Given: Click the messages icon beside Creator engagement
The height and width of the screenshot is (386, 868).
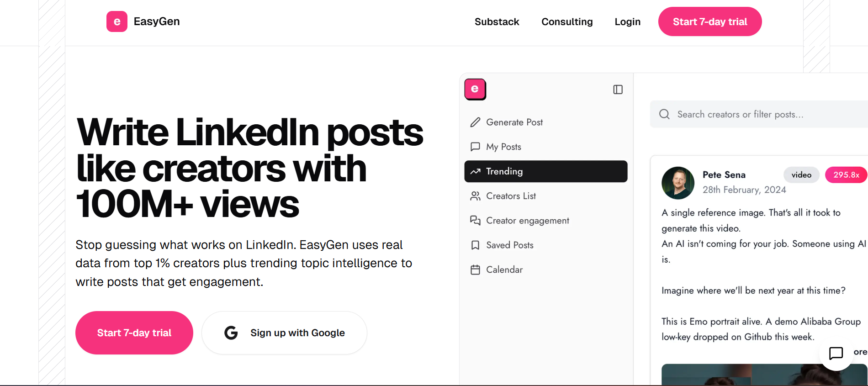Looking at the screenshot, I should (x=475, y=221).
